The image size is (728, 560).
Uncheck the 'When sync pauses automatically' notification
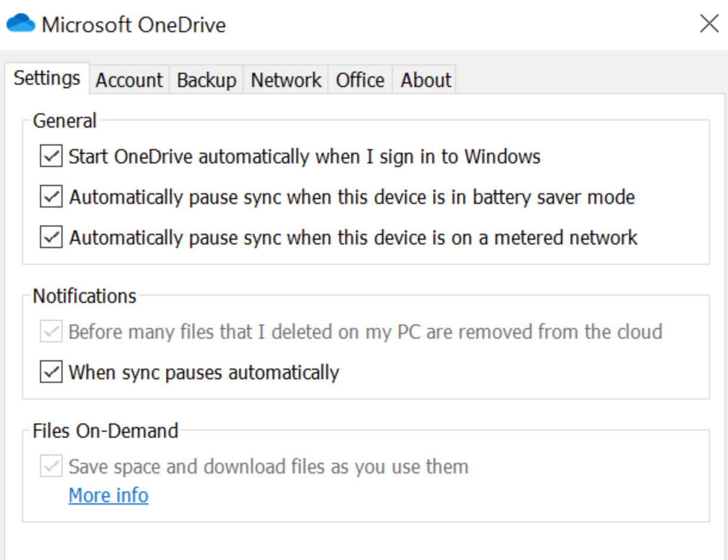pos(51,372)
